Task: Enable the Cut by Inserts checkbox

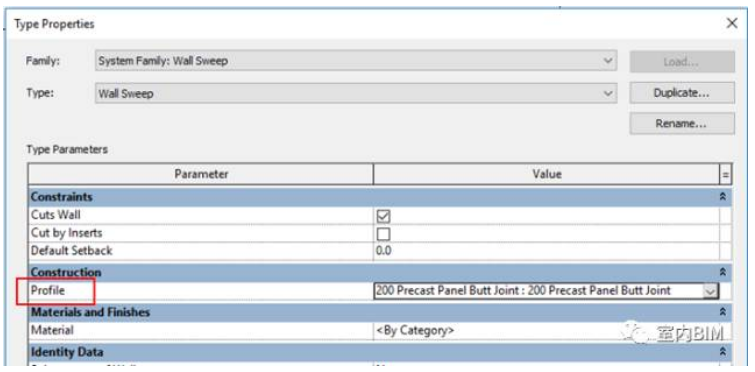Action: coord(383,234)
